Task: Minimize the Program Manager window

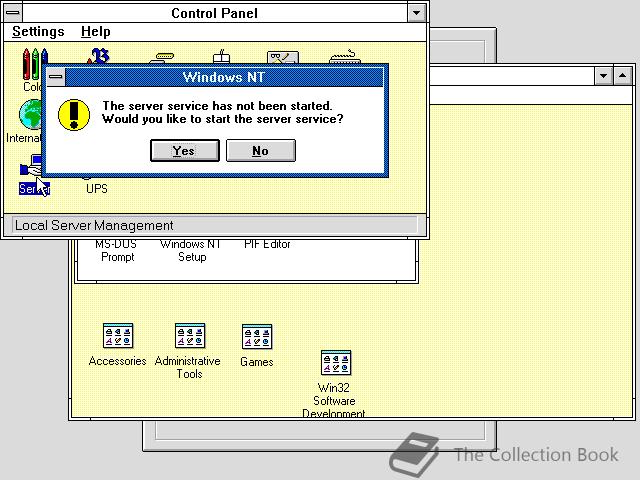Action: point(603,76)
